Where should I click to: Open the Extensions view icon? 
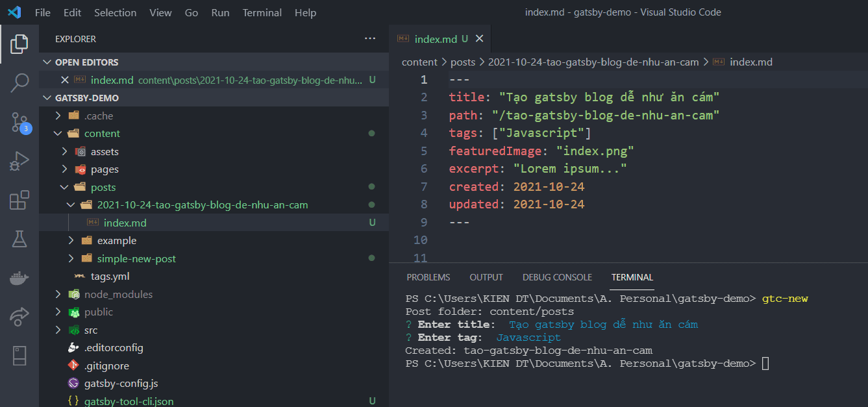[19, 201]
